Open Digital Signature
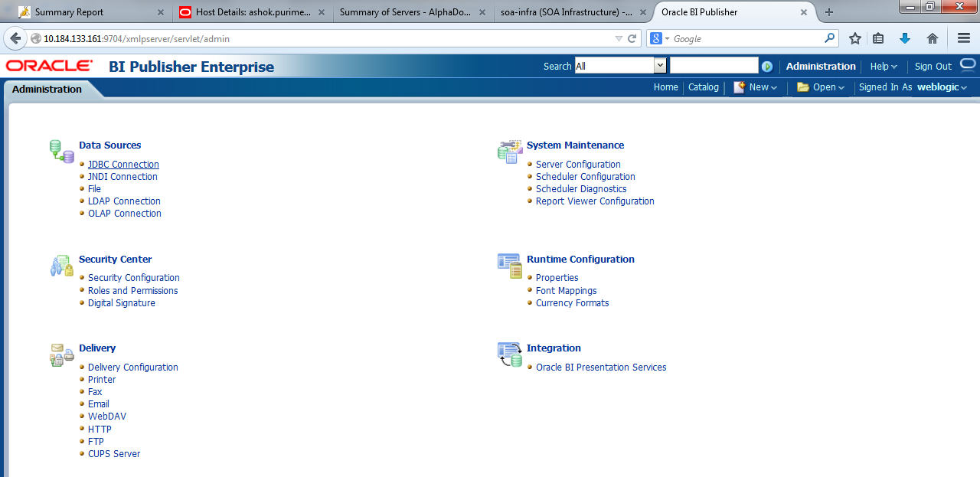Viewport: 980px width, 477px height. tap(122, 303)
